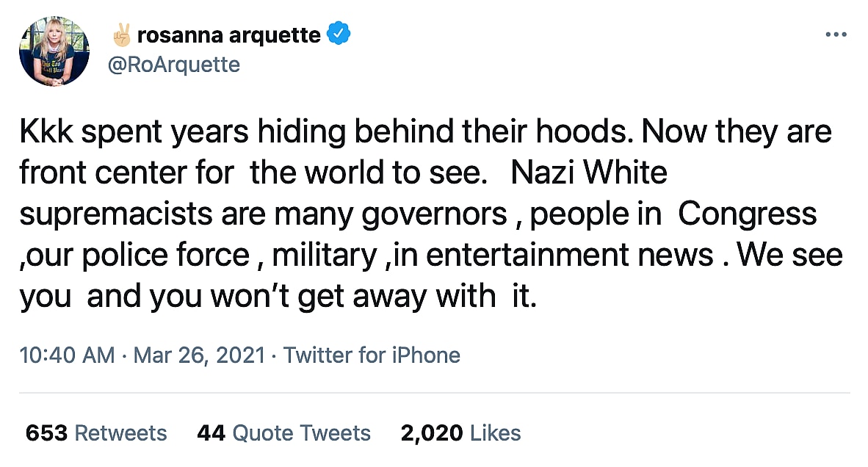The height and width of the screenshot is (467, 868).
Task: Open the Twitter for iPhone source link
Action: point(372,355)
